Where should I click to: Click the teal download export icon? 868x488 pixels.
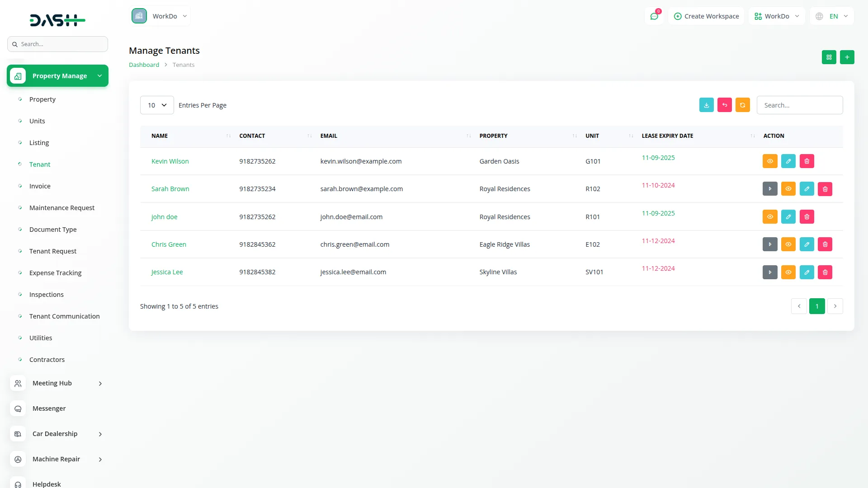[706, 105]
